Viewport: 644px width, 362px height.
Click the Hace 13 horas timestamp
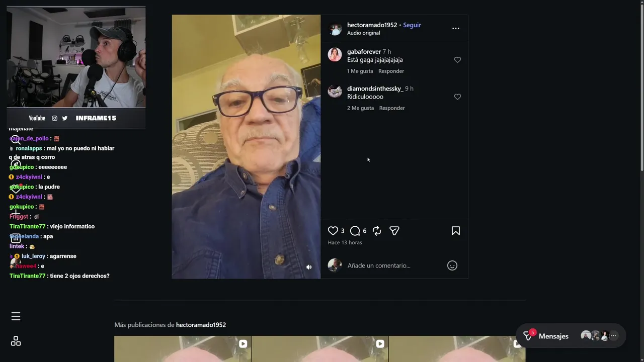tap(345, 242)
